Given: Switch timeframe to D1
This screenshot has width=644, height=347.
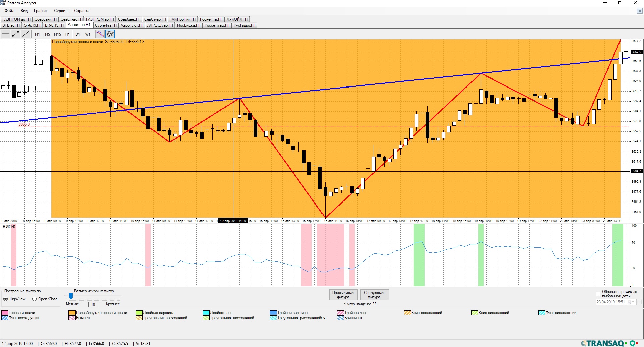Looking at the screenshot, I should 78,34.
